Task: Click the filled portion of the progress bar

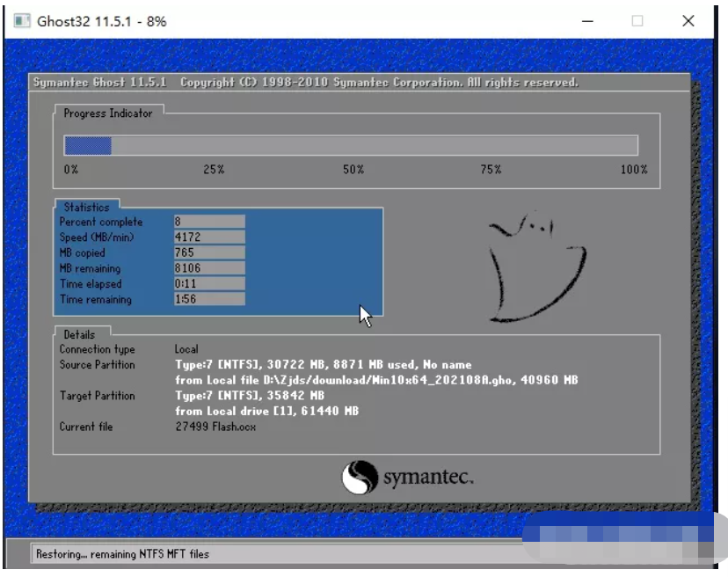Action: coord(87,146)
